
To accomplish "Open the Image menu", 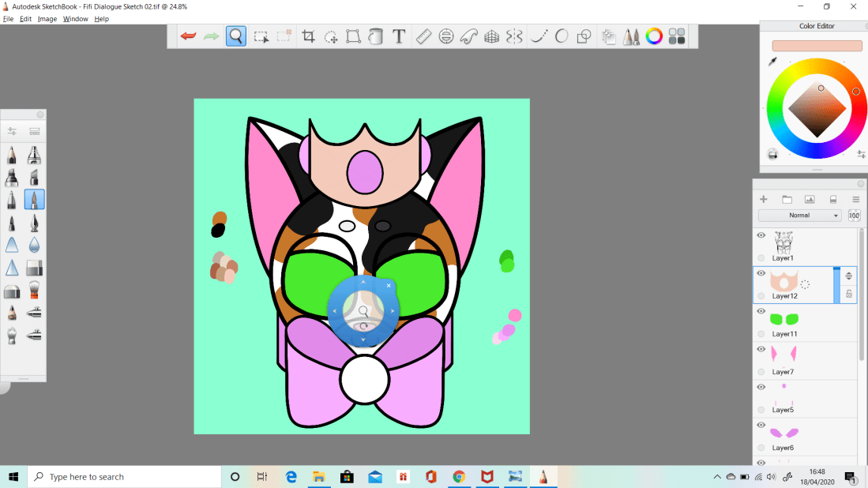I will coord(47,19).
